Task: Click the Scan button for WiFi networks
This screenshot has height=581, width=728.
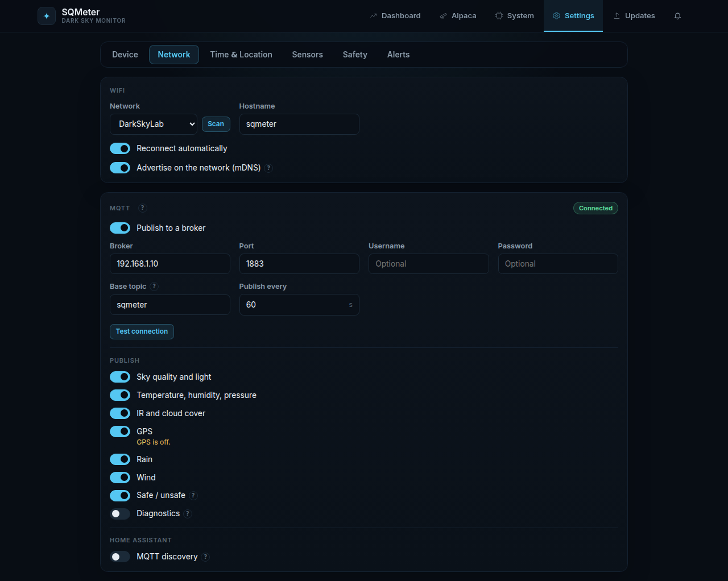Action: pos(216,124)
